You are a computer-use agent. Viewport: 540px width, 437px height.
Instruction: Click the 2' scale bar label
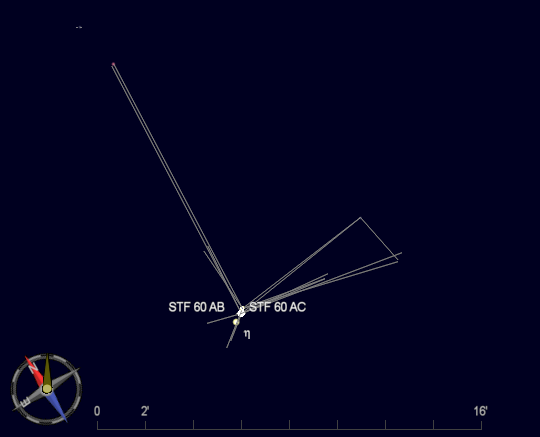[x=145, y=411]
